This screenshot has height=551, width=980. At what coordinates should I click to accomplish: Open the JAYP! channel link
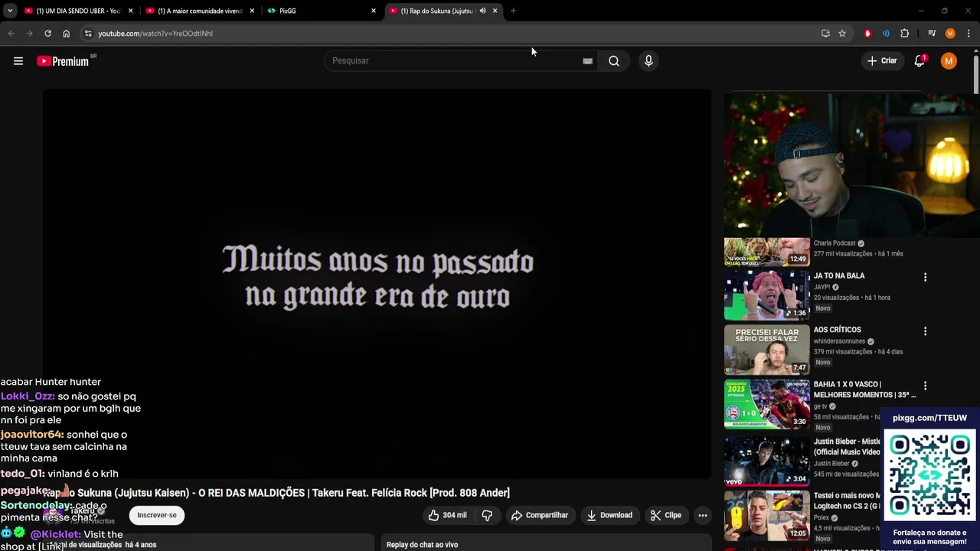click(x=822, y=288)
